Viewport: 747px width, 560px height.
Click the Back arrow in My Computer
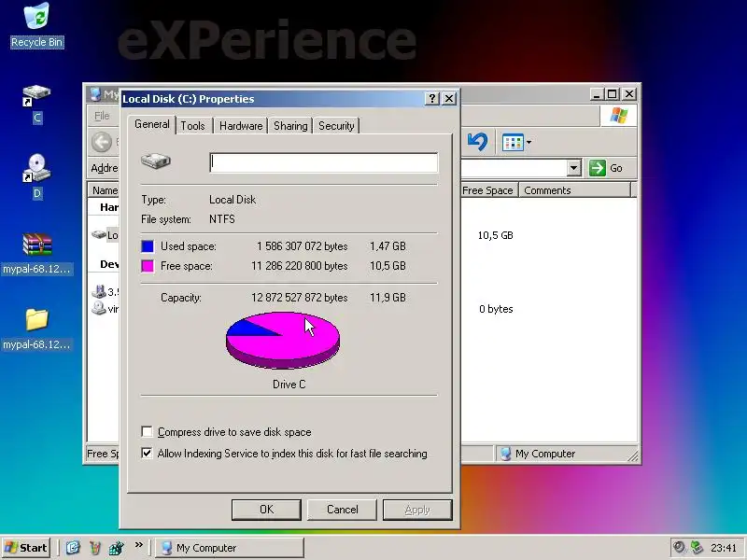tap(102, 142)
